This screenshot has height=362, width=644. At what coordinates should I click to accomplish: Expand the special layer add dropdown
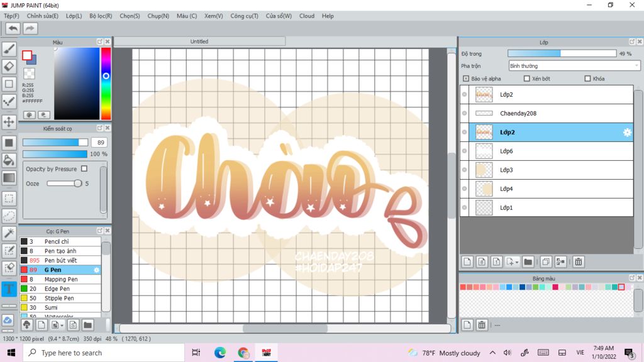(512, 262)
